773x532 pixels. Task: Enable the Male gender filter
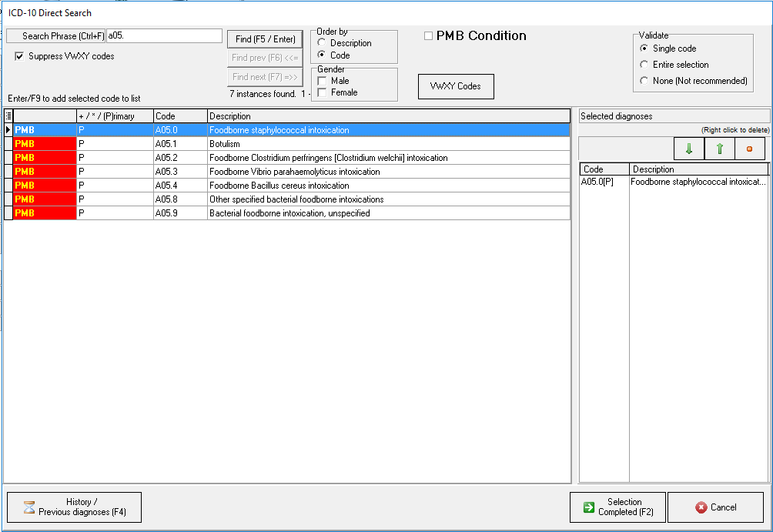click(322, 81)
